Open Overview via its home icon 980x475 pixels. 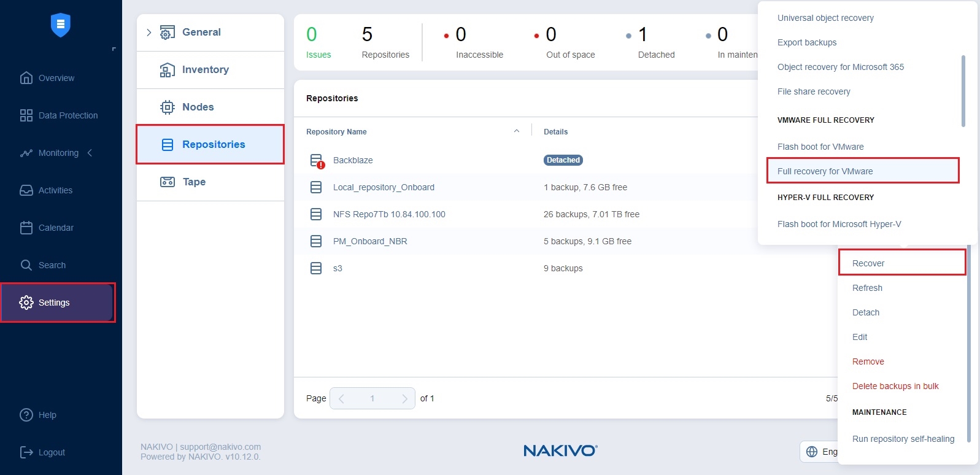click(x=26, y=78)
